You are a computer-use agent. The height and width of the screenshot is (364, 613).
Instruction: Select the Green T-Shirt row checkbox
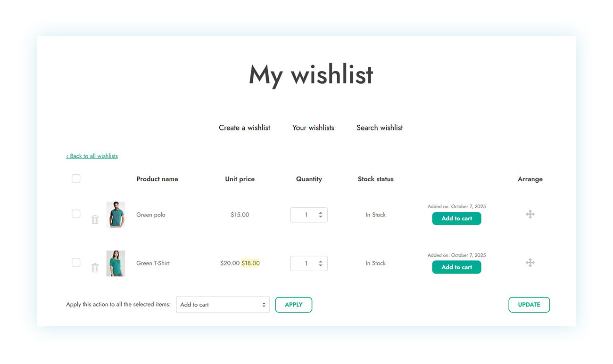(x=76, y=262)
